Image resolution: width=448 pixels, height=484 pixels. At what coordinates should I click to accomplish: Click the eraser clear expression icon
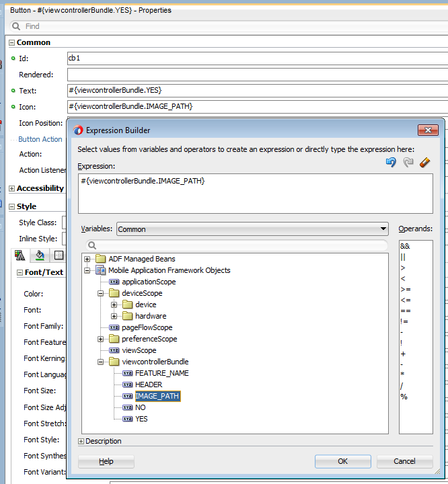coord(425,163)
